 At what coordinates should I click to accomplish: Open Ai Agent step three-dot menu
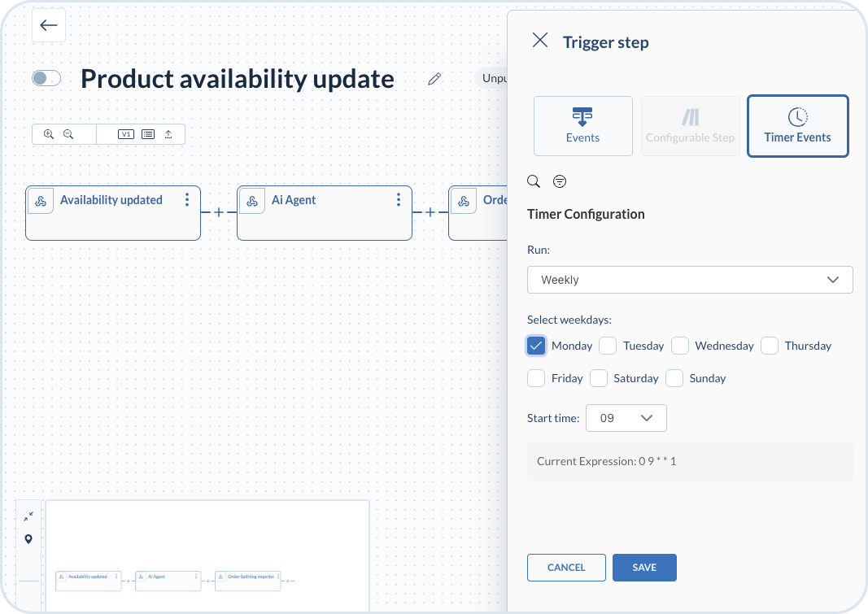coord(399,200)
